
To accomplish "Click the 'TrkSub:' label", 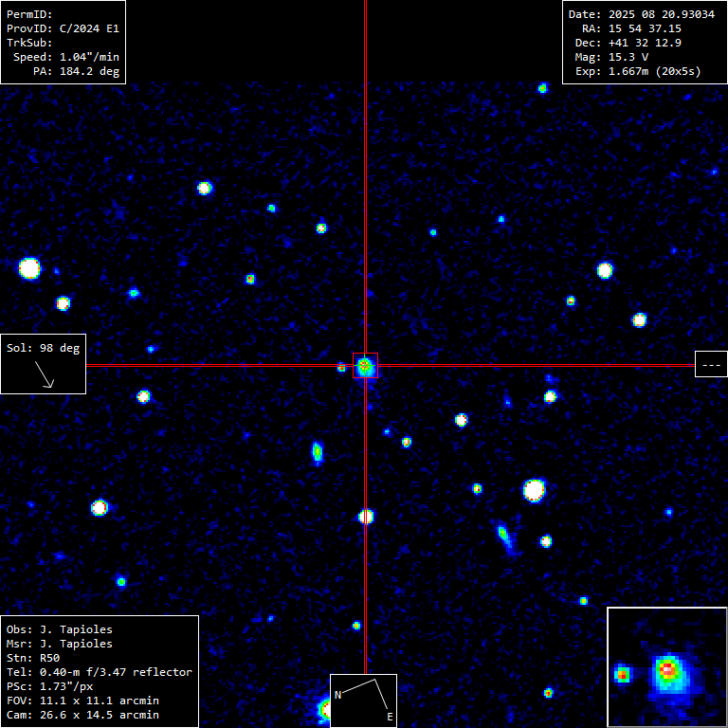I will click(29, 43).
